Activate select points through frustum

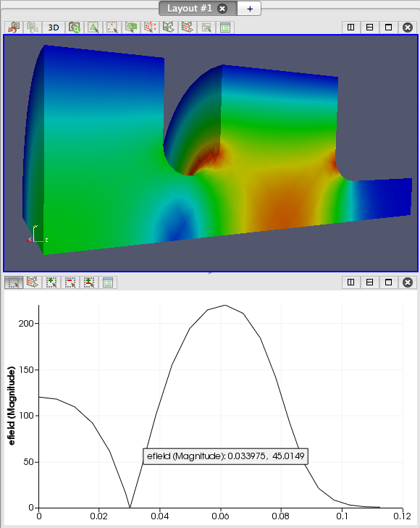coord(150,28)
